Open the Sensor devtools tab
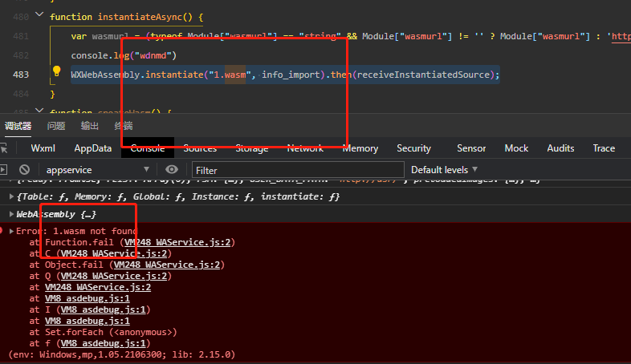Viewport: 631px width, 364px height. click(x=471, y=148)
